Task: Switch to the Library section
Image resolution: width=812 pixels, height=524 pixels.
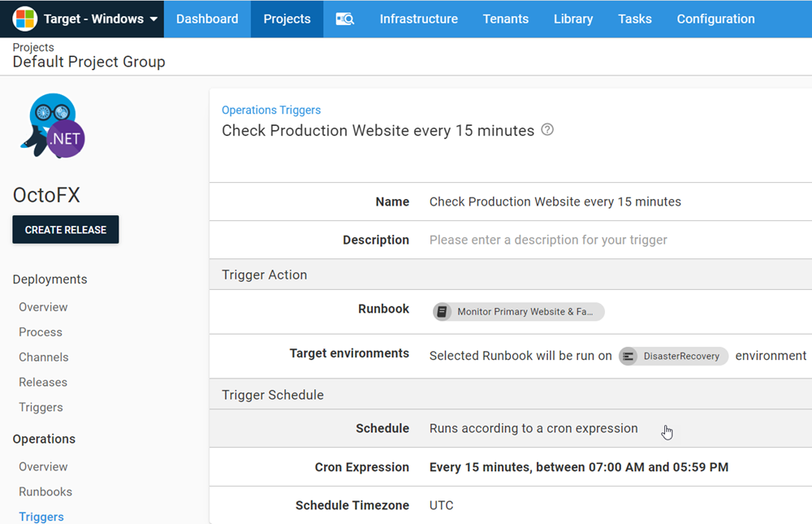Action: [573, 19]
